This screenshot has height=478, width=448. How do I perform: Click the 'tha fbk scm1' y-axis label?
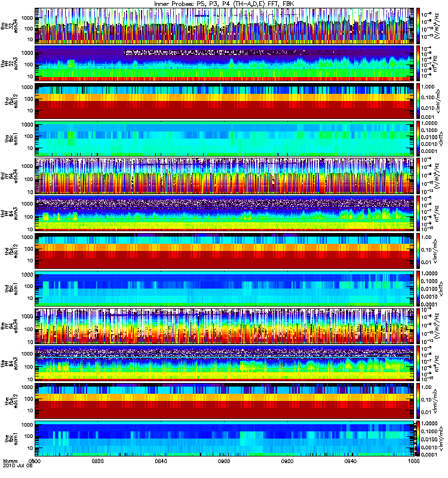[x=11, y=138]
